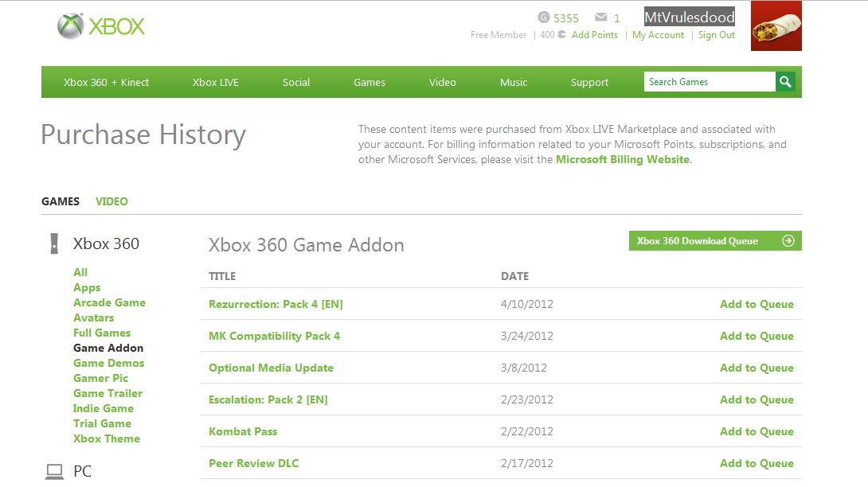Click the burrito gamer picture
The image size is (868, 487).
coord(776,28)
